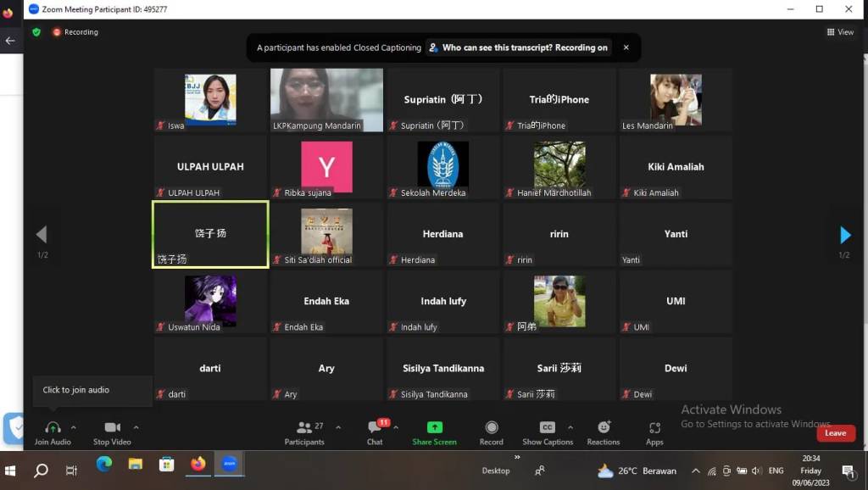This screenshot has width=868, height=490.
Task: Toggle Show Captions button
Action: (548, 428)
